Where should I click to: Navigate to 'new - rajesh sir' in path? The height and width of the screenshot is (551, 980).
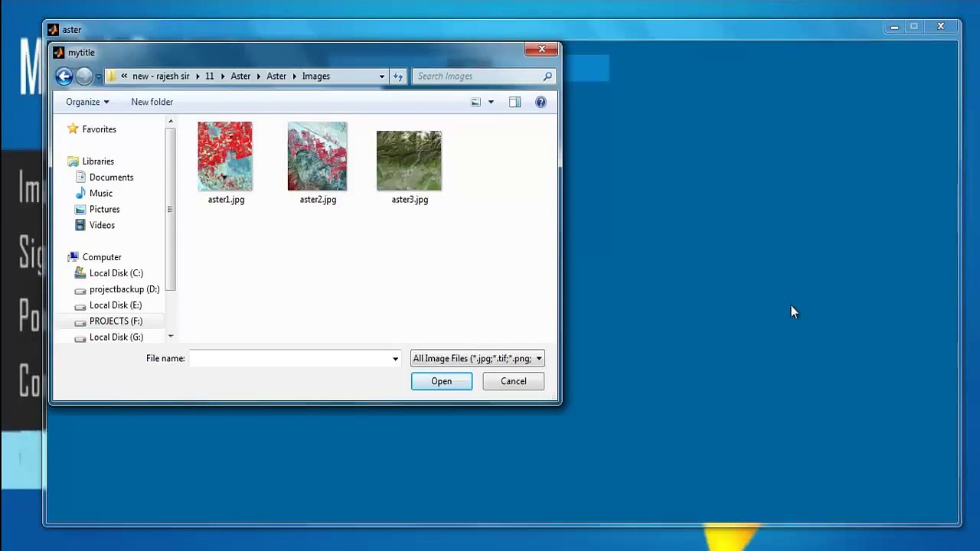[161, 77]
